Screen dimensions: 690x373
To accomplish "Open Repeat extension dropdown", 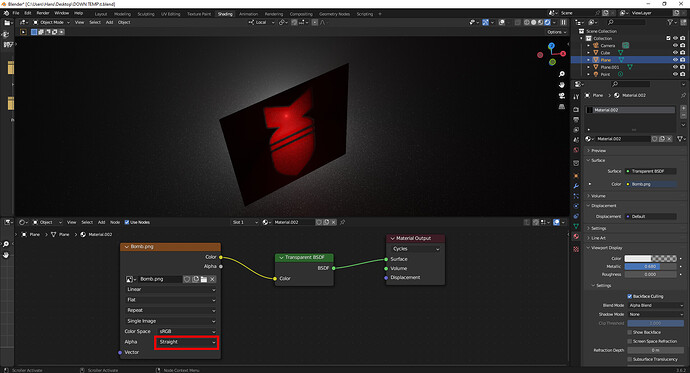I will pos(171,311).
